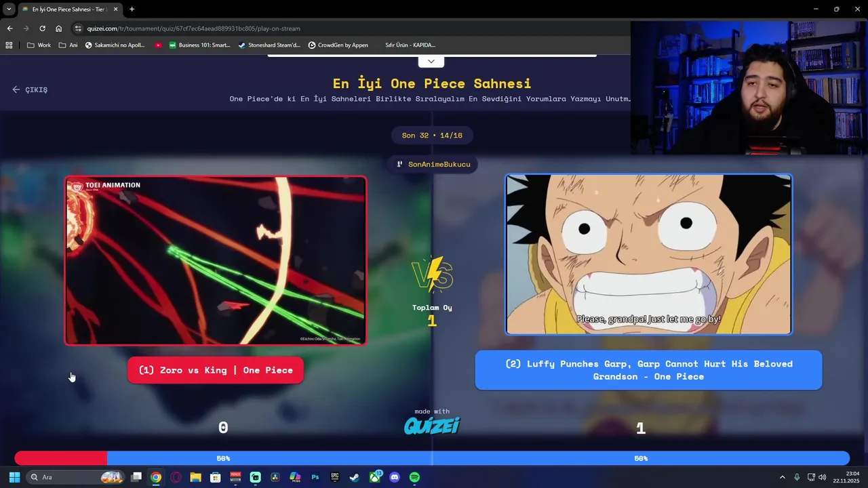This screenshot has width=868, height=488.
Task: View site information icon in address bar
Action: pyautogui.click(x=79, y=28)
